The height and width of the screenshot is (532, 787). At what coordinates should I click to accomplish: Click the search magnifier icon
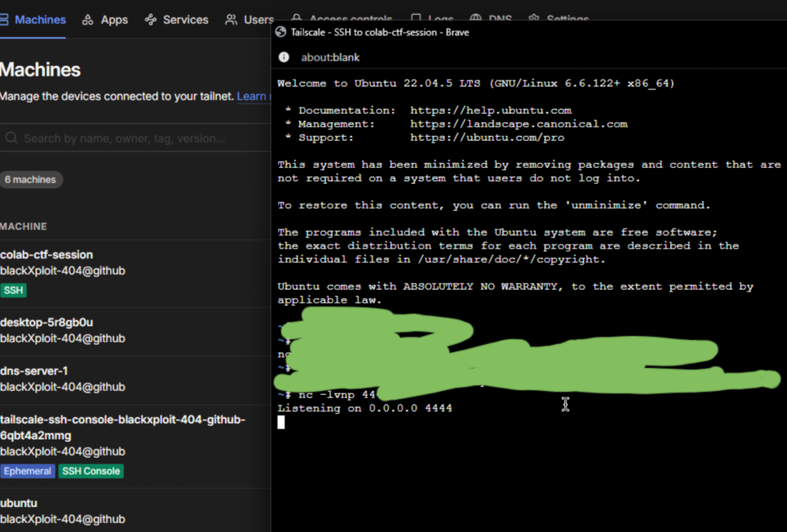[11, 138]
